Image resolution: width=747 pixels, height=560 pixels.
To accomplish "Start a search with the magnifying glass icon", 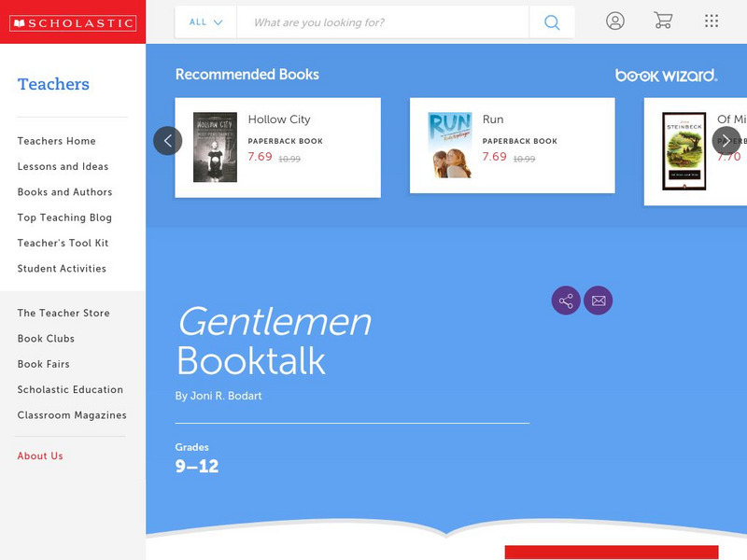I will [x=552, y=21].
